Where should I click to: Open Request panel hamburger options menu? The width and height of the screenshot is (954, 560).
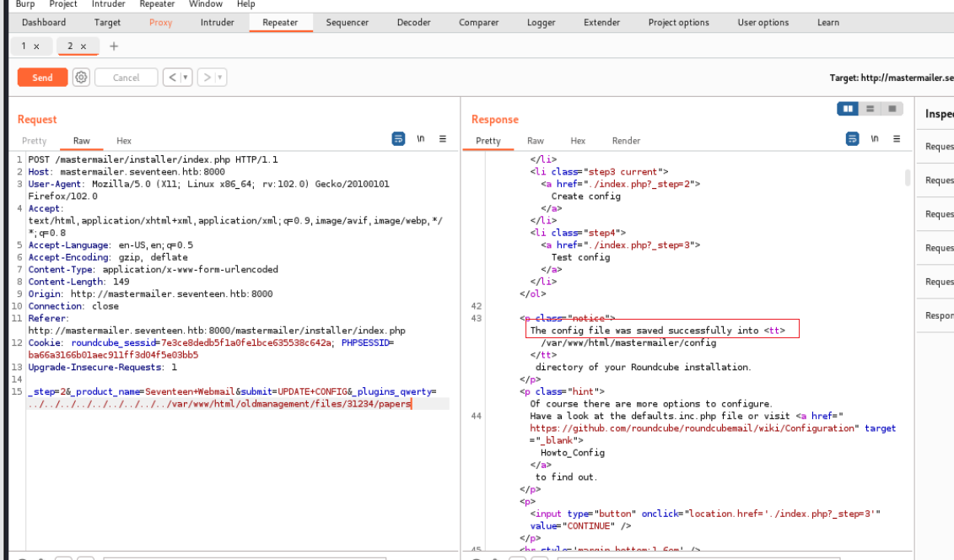pos(443,139)
